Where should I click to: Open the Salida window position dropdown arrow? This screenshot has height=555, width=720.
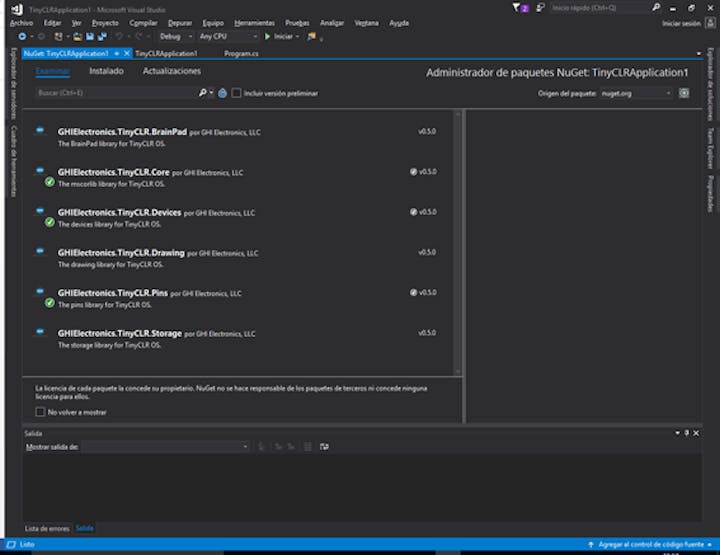point(677,433)
